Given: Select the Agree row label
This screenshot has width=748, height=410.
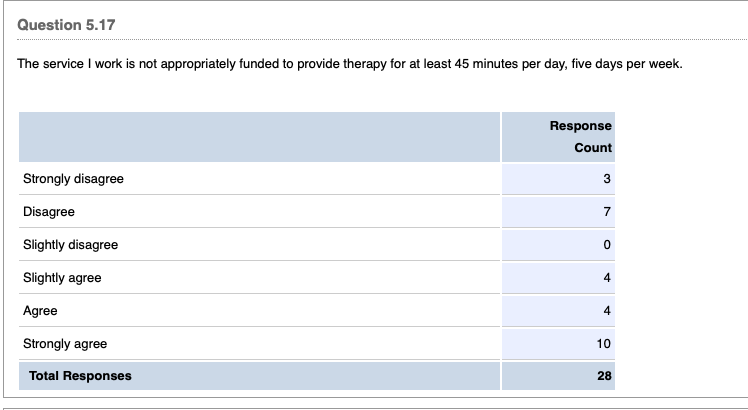Looking at the screenshot, I should click(x=40, y=311).
